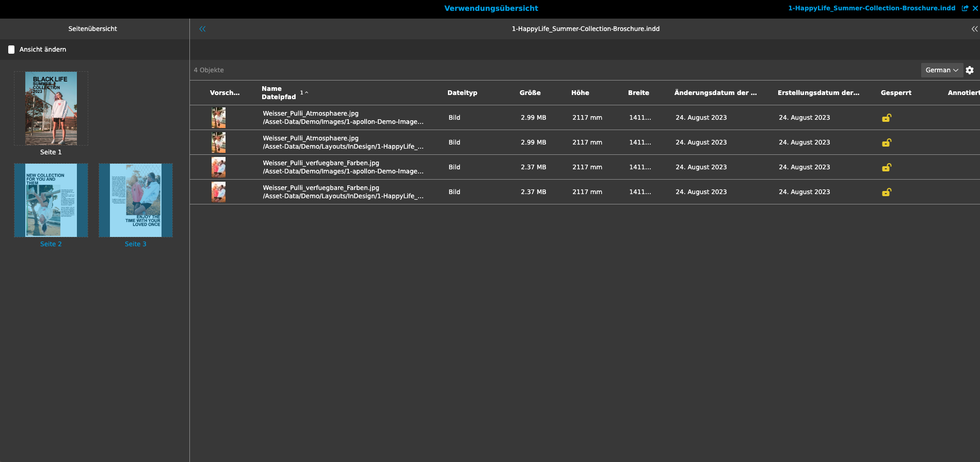This screenshot has height=462, width=980.
Task: Sort by the Erstellungsdatum der... column header
Action: click(818, 93)
